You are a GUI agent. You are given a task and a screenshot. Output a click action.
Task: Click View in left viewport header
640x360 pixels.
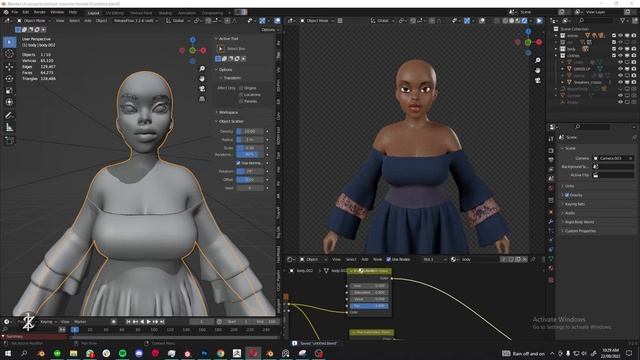click(60, 20)
